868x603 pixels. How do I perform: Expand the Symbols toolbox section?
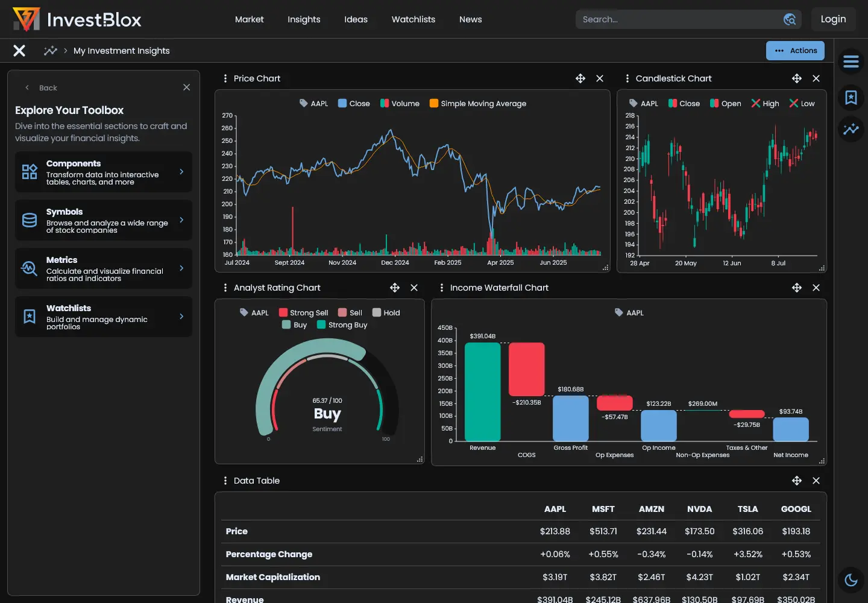tap(104, 220)
